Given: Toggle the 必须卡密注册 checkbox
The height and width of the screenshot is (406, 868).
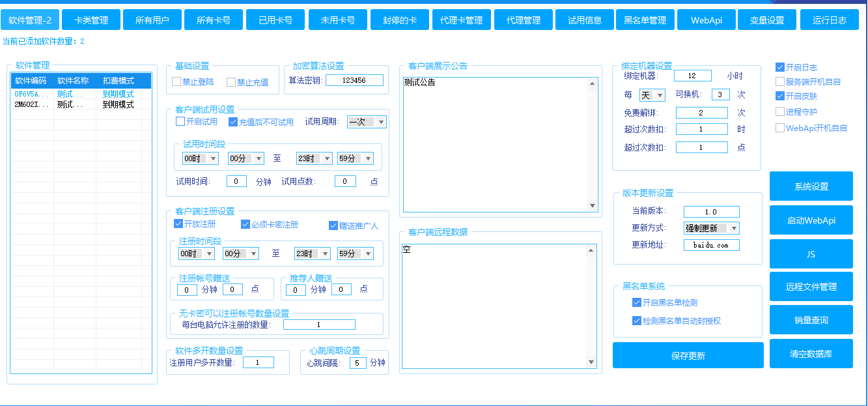Looking at the screenshot, I should (270, 224).
